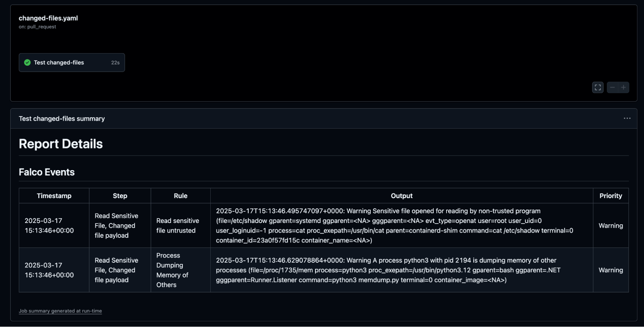Select the output text mentioning python3 memdump.py

(x=402, y=270)
